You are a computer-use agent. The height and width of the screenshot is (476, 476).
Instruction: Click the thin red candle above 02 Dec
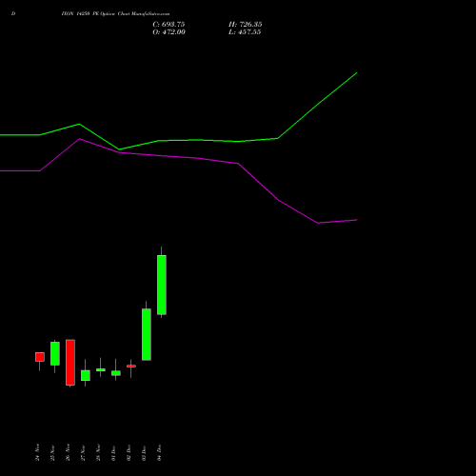(x=131, y=367)
